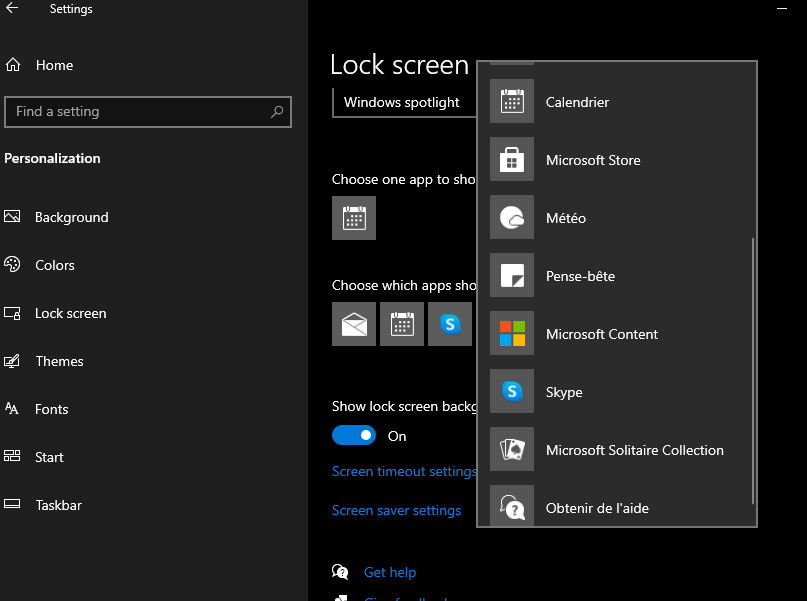Pick the Météo weather app icon

[x=512, y=218]
